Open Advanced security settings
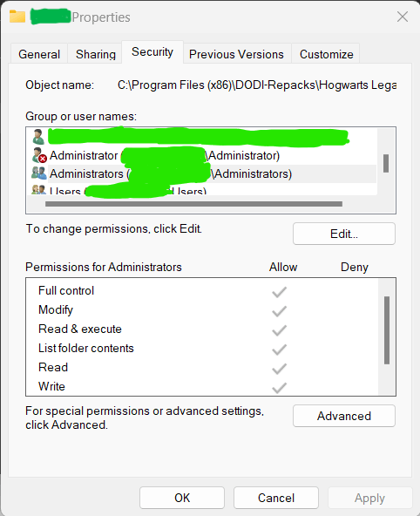 [344, 416]
